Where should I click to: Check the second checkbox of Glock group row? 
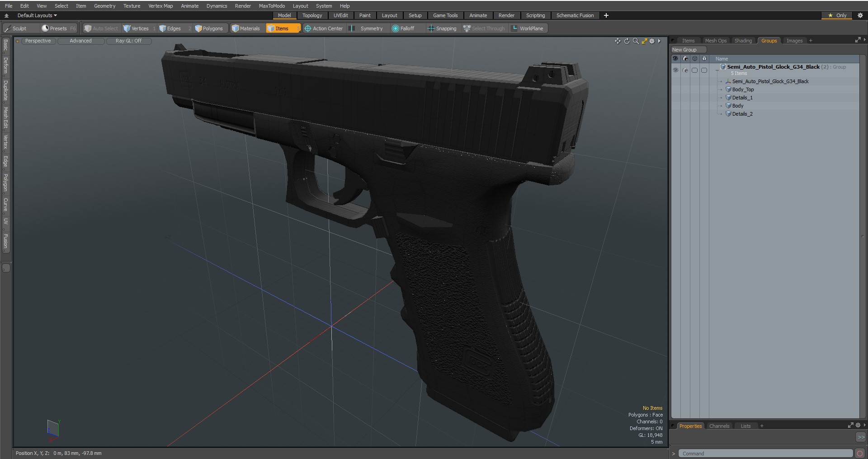coord(704,70)
